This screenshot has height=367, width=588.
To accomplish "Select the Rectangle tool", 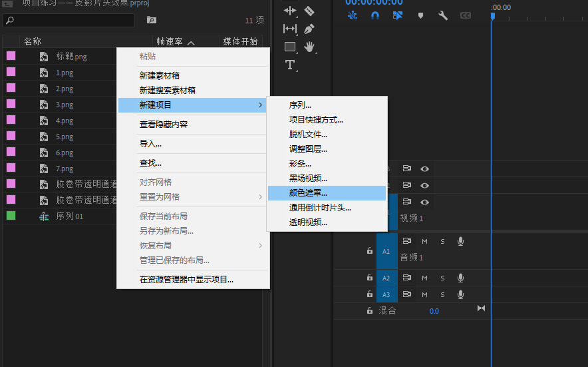I will (x=290, y=47).
